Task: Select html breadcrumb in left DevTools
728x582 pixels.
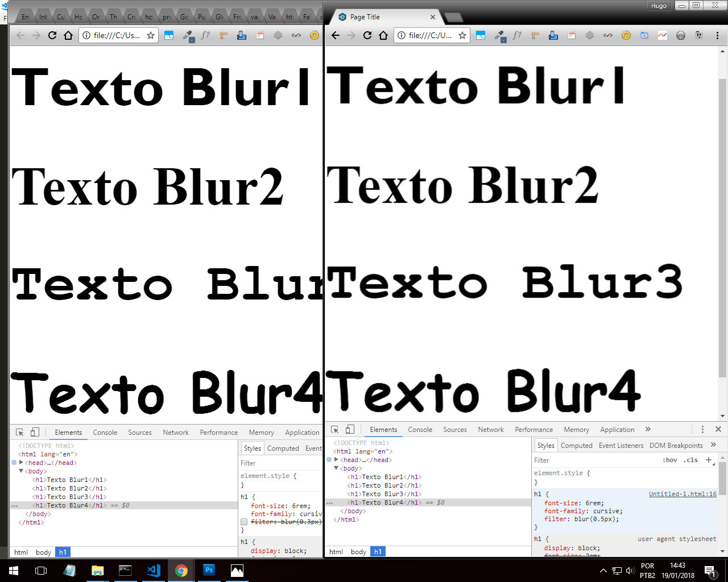Action: 21,552
